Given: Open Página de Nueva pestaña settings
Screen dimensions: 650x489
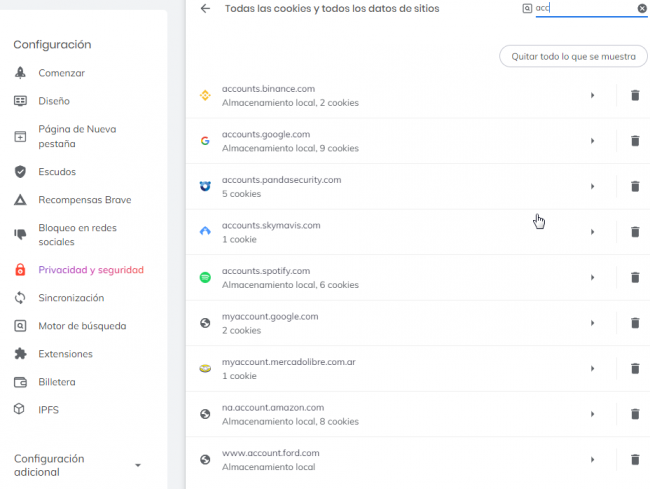Looking at the screenshot, I should pos(77,136).
